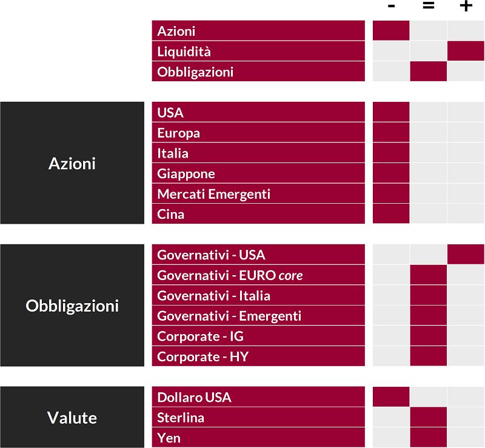Viewport: 485px width, 448px height.
Task: Click the filled plus cell for Liquidità
Action: 466,51
